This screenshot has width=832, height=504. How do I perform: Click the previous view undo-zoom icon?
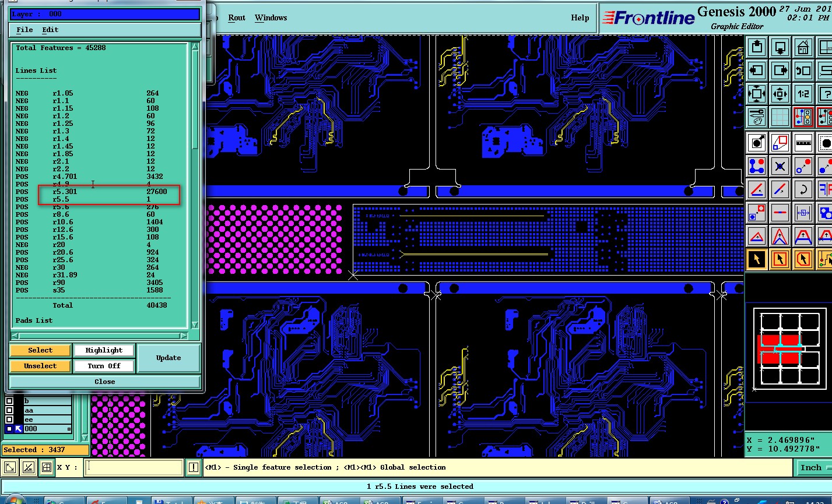tap(803, 71)
